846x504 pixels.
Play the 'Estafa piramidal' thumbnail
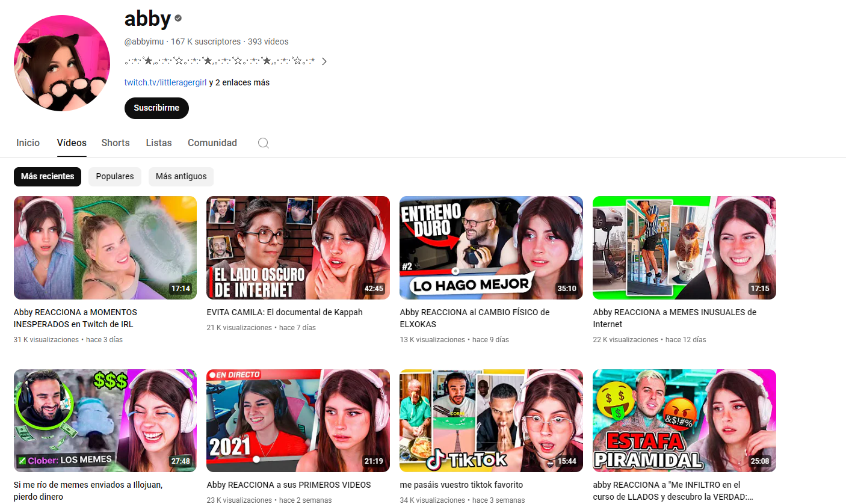click(x=684, y=420)
